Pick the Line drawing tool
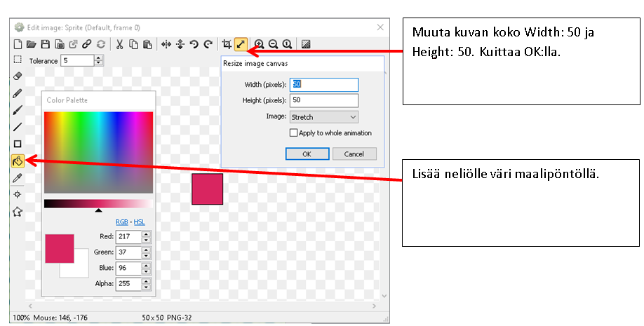Screen dimensions: 644x326 click(18, 127)
